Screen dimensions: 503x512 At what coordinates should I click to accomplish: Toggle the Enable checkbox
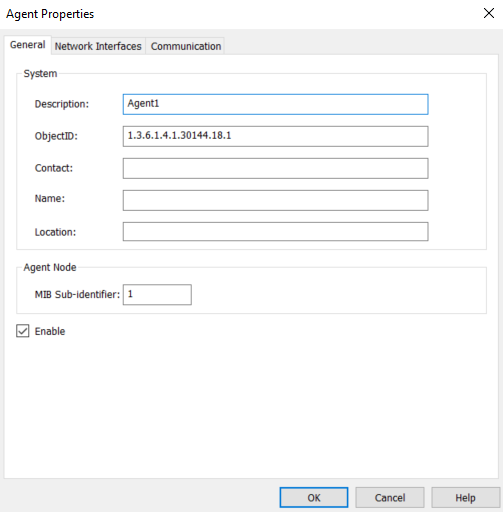tap(23, 331)
